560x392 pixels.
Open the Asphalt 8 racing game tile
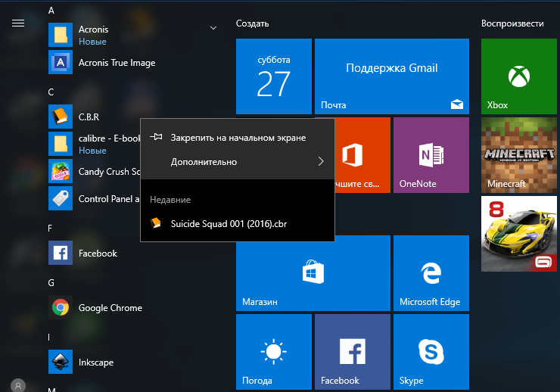click(x=519, y=234)
